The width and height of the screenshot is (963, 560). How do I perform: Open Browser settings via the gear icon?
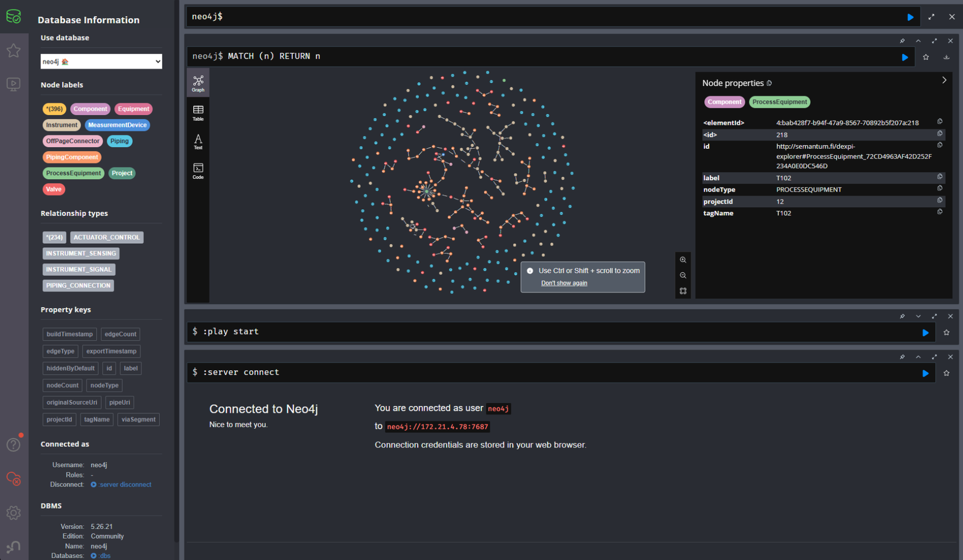[13, 513]
